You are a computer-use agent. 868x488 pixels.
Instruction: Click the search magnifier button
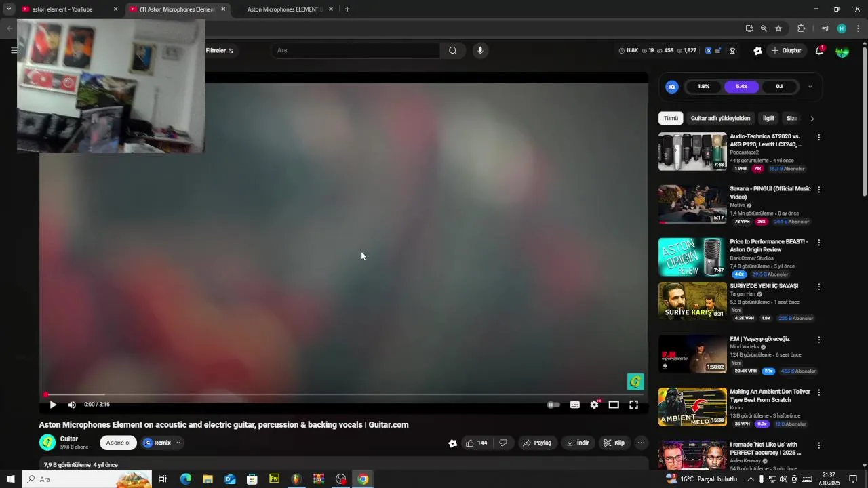(452, 50)
